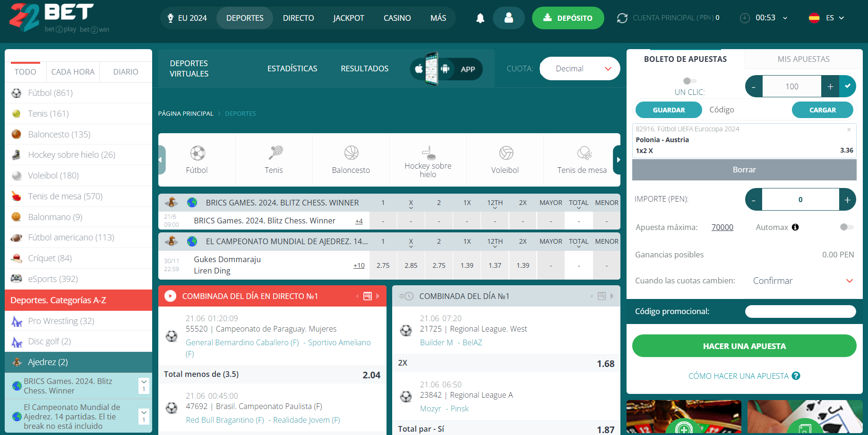
Task: Open the playing cards game thumbnail
Action: pos(805,418)
